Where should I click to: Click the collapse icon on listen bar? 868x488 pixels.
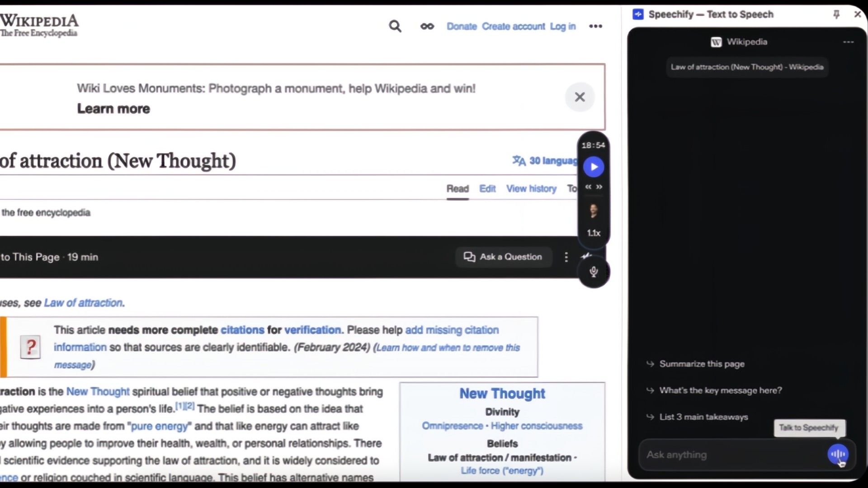[586, 256]
